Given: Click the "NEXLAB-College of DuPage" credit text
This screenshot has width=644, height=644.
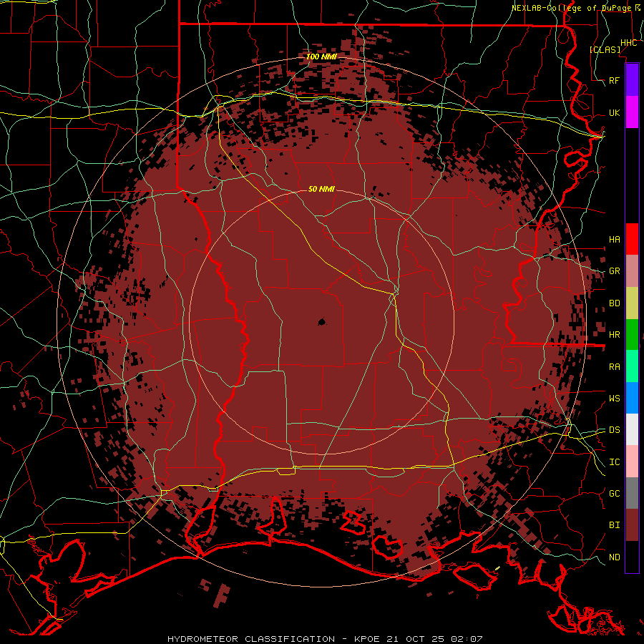Looking at the screenshot, I should [571, 8].
